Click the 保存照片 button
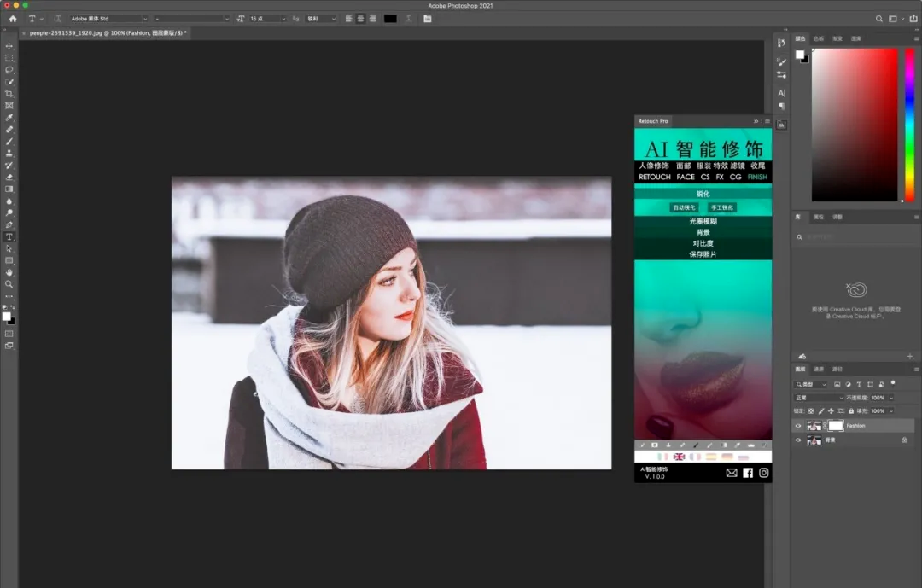The height and width of the screenshot is (588, 922). click(x=703, y=254)
